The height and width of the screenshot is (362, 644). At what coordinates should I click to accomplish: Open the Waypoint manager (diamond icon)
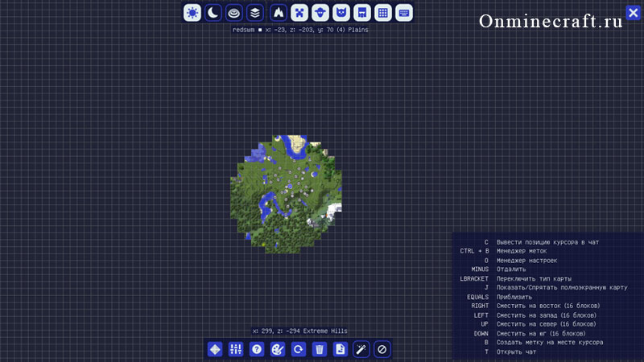(215, 349)
